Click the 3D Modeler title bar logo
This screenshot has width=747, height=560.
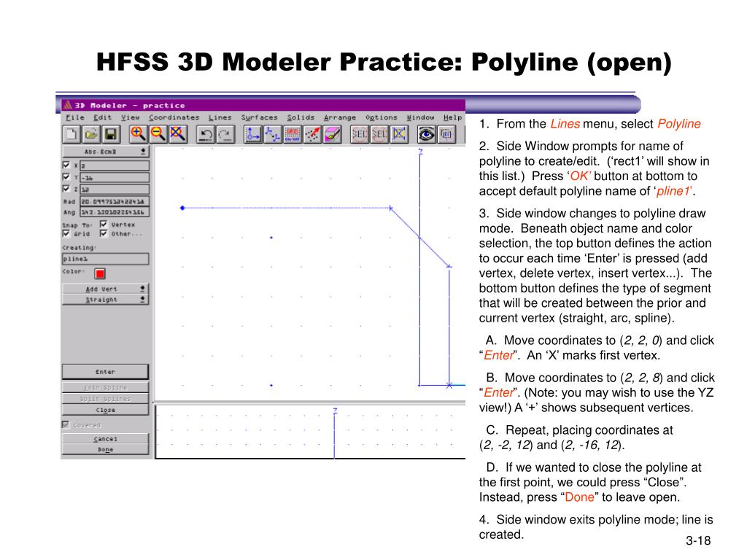click(68, 105)
